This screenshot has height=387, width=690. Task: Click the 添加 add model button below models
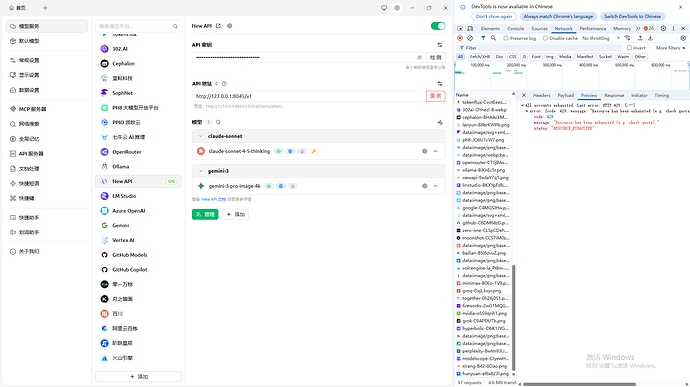point(235,214)
